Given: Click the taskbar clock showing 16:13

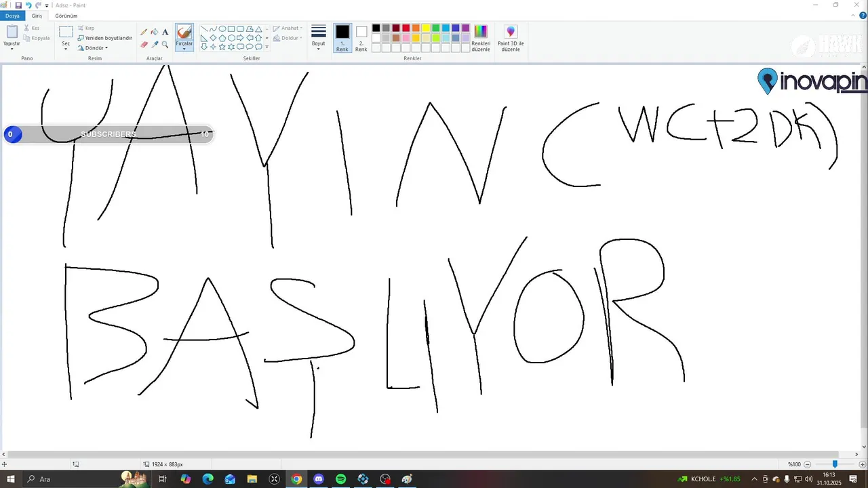Looking at the screenshot, I should coord(829,479).
